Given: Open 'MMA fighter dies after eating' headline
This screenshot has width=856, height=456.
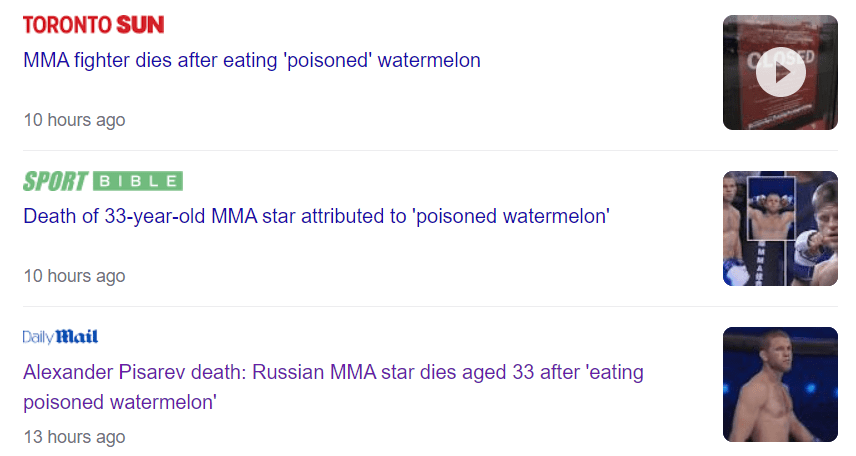Looking at the screenshot, I should (x=251, y=60).
